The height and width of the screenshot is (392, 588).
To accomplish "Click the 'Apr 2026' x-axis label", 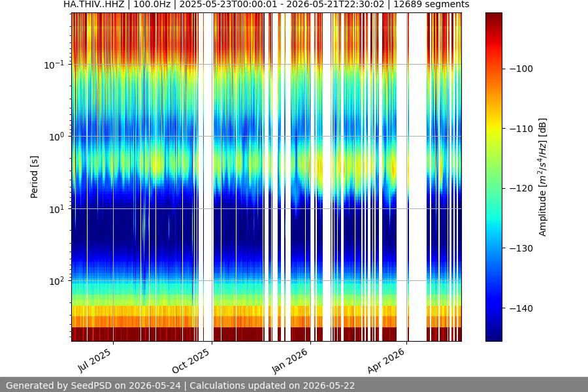I will coord(386,361).
